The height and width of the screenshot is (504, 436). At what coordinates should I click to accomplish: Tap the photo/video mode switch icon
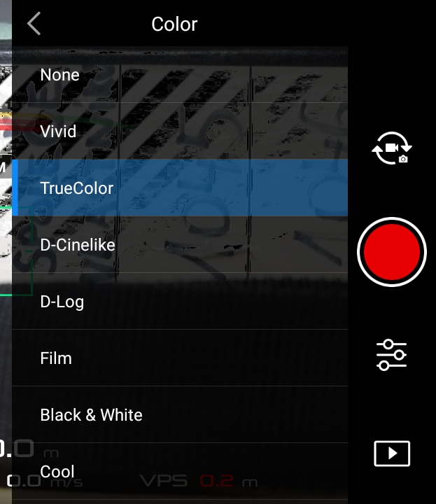tap(392, 148)
